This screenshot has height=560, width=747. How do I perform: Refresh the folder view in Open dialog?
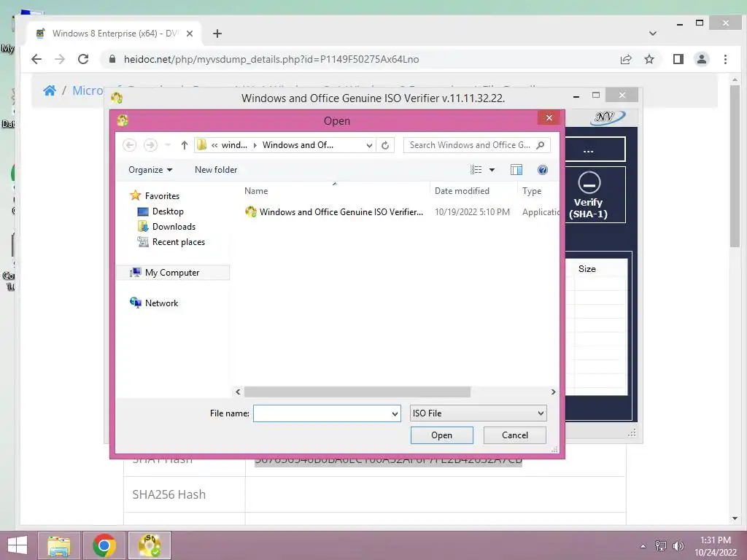click(x=385, y=145)
